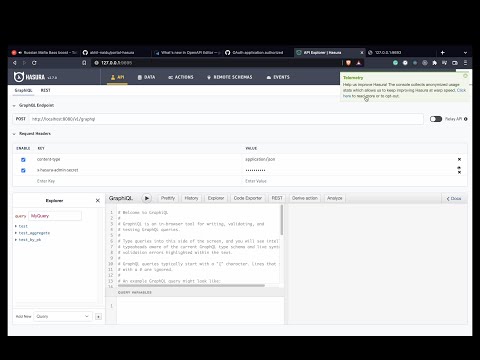Open the Docs panel
The width and height of the screenshot is (480, 360).
(454, 199)
